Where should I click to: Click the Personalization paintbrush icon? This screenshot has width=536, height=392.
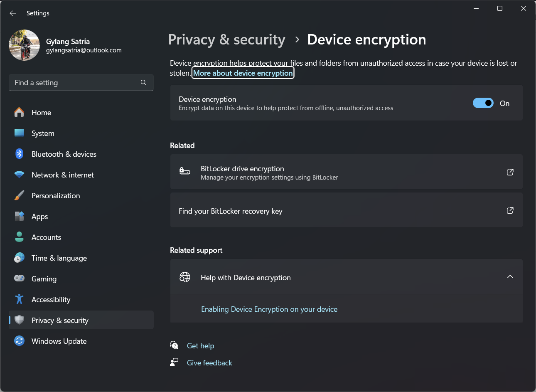pos(19,195)
